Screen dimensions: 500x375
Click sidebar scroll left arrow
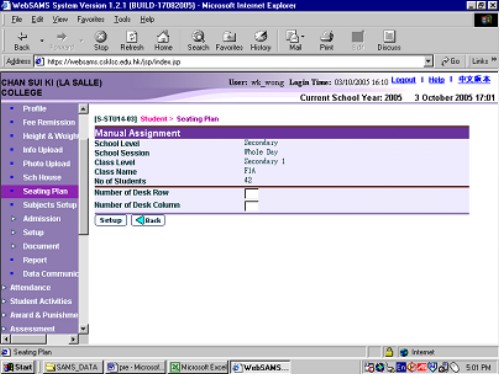6,339
